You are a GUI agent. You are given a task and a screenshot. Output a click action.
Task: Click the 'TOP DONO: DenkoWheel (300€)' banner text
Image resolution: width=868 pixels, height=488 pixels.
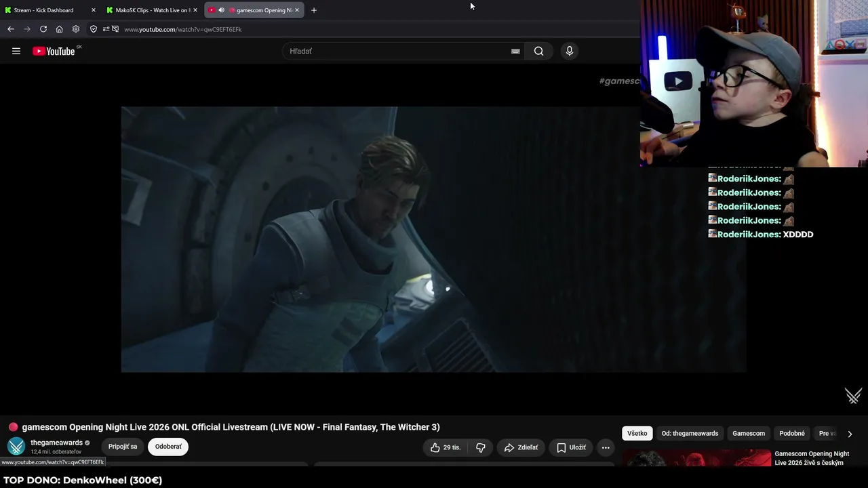[x=83, y=480]
